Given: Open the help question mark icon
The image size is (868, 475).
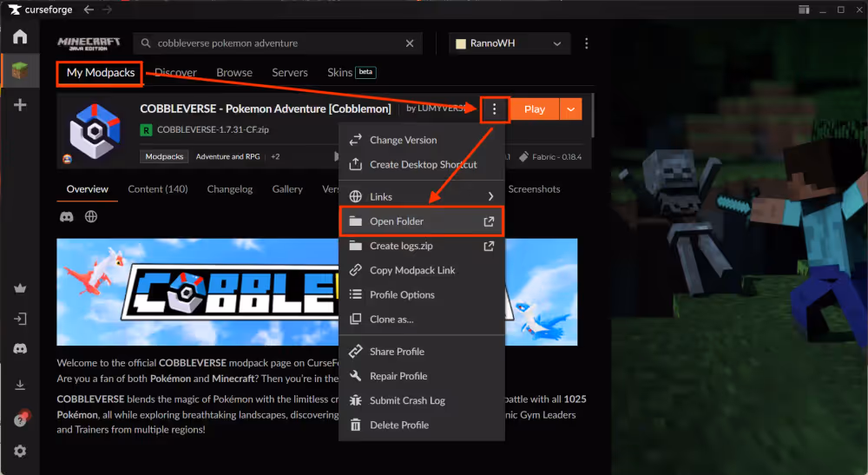Looking at the screenshot, I should (20, 420).
